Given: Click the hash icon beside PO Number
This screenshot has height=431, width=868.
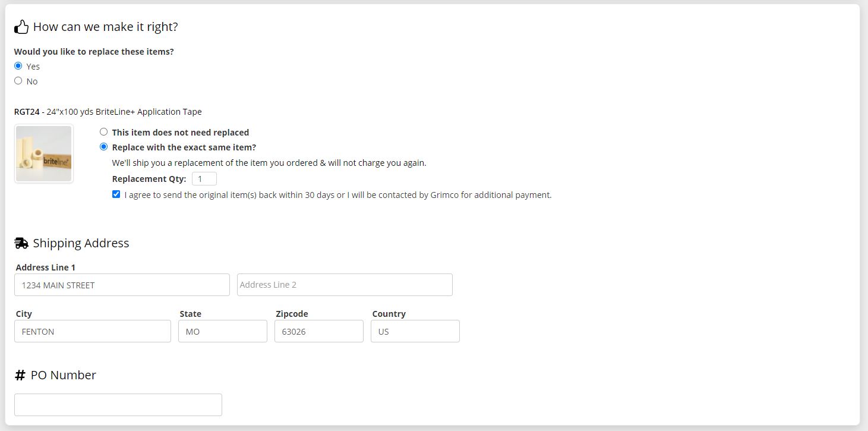Looking at the screenshot, I should (x=20, y=375).
